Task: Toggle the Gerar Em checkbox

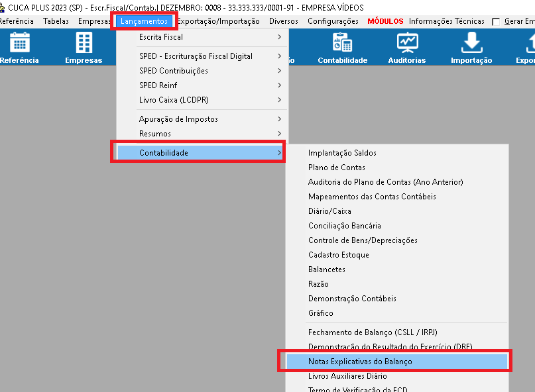Action: (496, 22)
